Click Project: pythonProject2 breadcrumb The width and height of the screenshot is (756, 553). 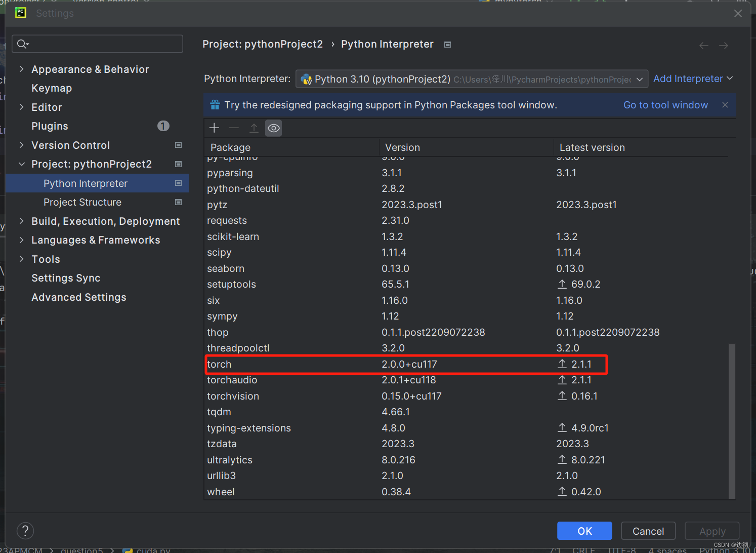coord(263,44)
